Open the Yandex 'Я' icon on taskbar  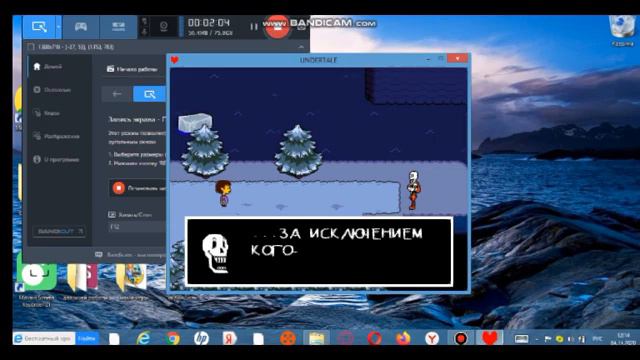pos(230,338)
